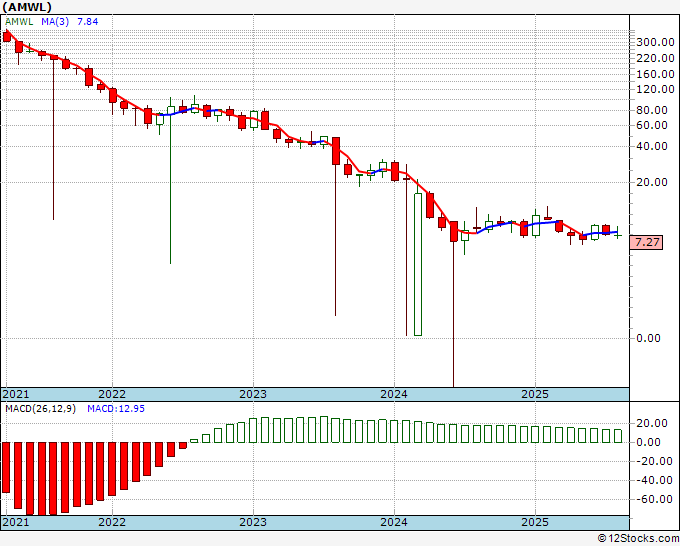Image resolution: width=680 pixels, height=546 pixels.
Task: Click 2022 on the price chart time axis
Action: pos(112,394)
